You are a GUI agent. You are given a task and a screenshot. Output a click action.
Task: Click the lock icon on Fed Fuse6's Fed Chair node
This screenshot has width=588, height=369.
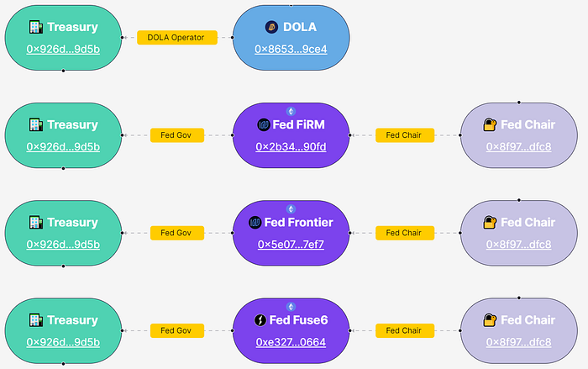click(x=490, y=320)
